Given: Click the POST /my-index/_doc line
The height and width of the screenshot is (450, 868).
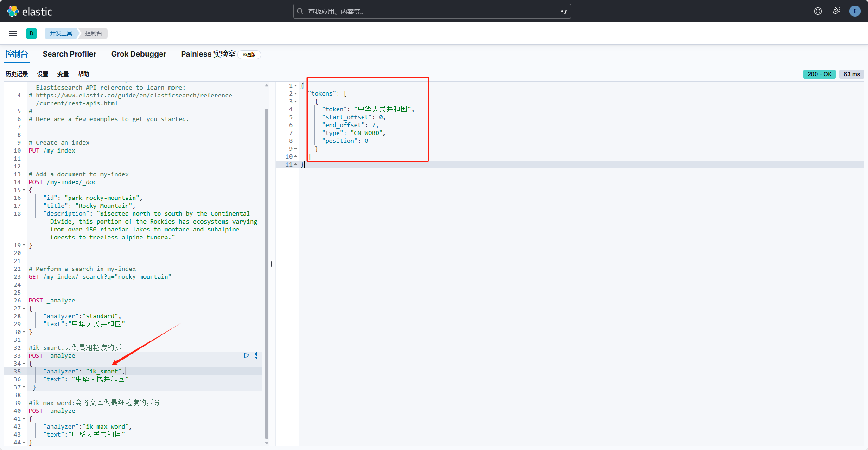Looking at the screenshot, I should point(63,182).
